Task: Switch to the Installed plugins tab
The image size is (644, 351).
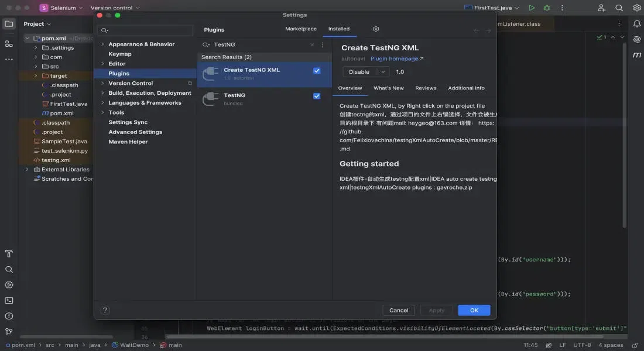Action: (339, 29)
